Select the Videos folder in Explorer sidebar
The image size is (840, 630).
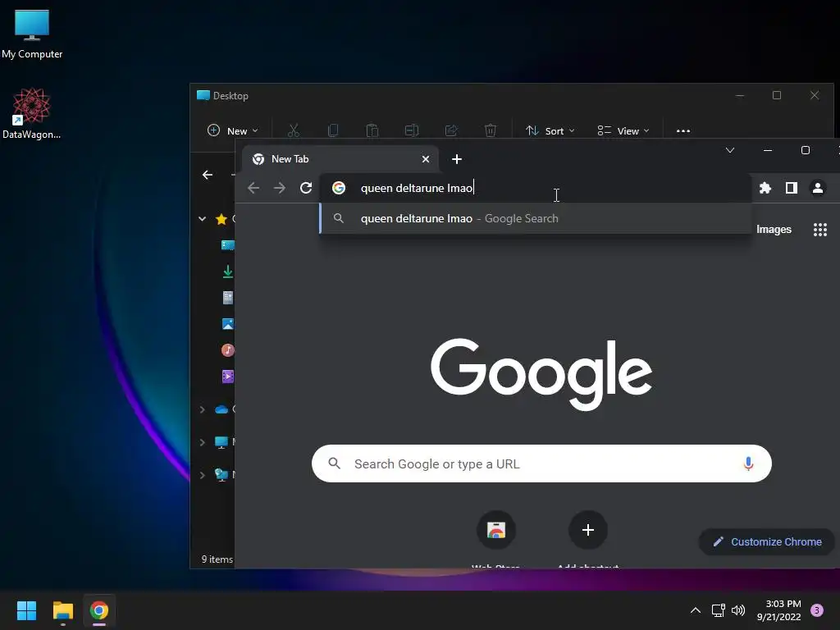click(x=228, y=377)
